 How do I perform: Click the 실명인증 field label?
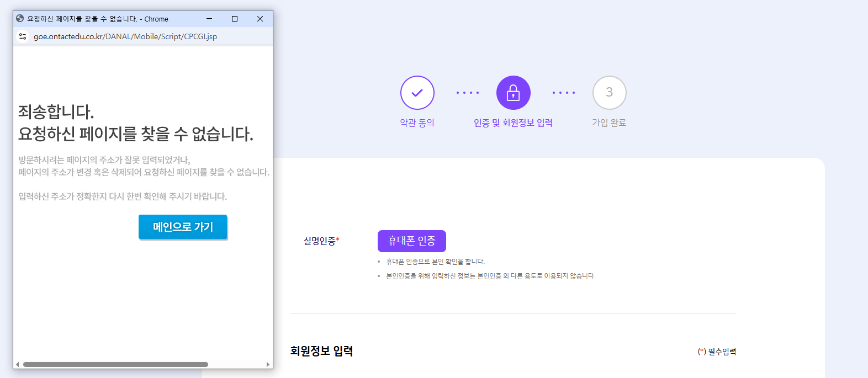321,241
